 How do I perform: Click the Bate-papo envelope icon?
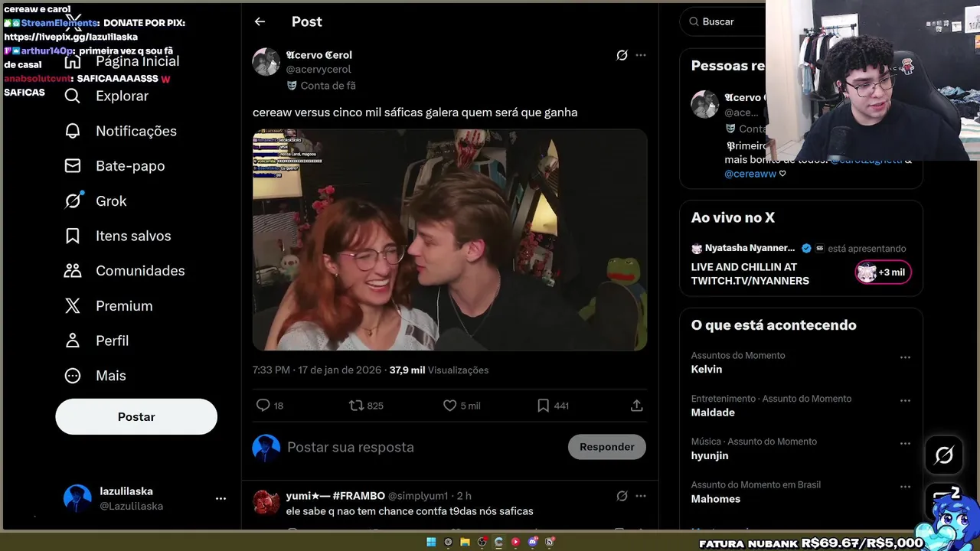coord(73,166)
